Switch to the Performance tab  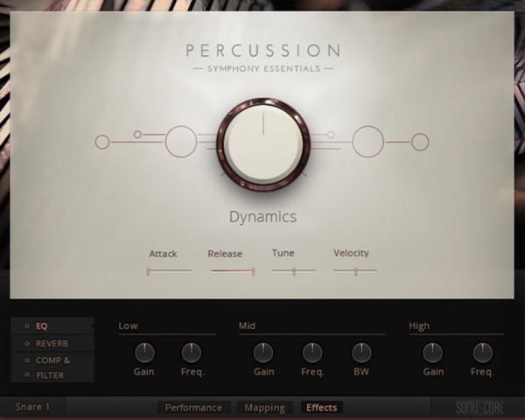[195, 408]
